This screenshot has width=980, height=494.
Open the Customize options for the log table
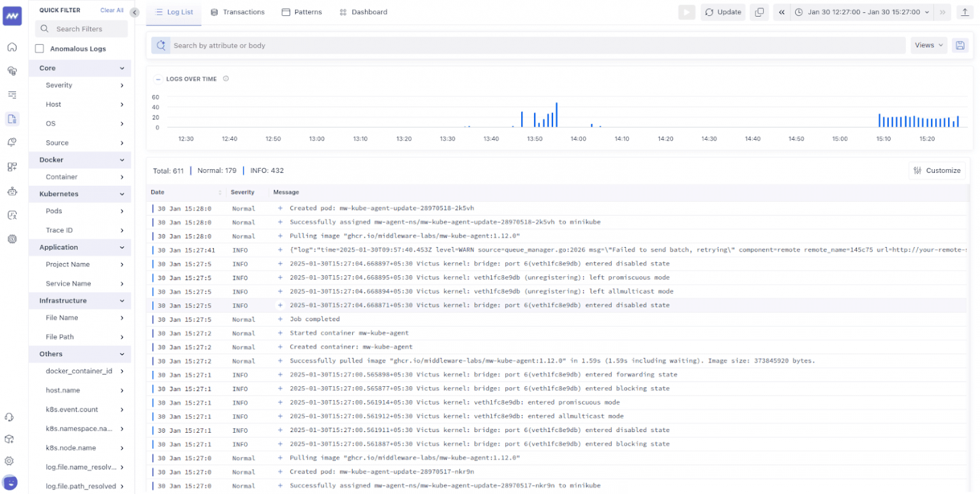pos(937,170)
